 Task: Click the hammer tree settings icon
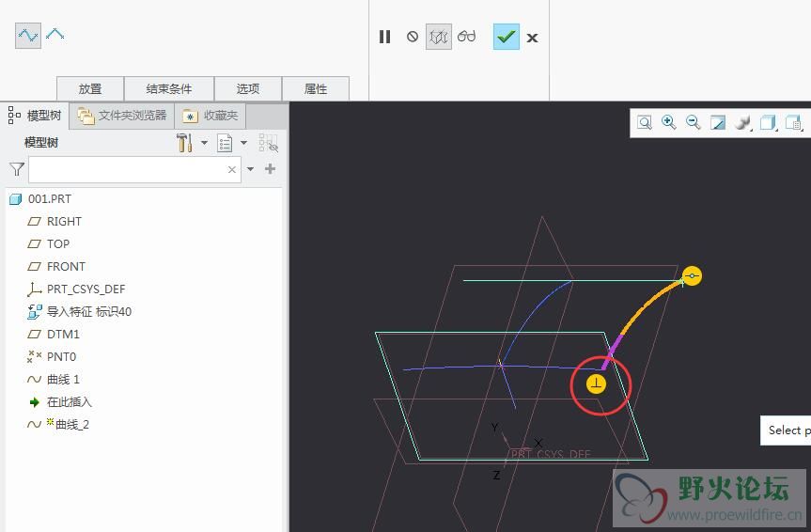pos(184,143)
